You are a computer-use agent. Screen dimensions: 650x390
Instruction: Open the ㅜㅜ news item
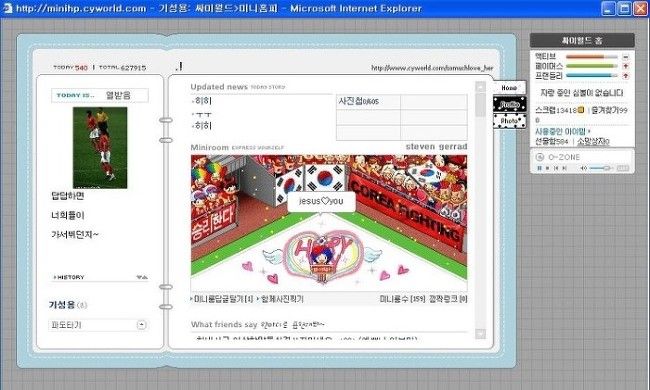click(202, 113)
